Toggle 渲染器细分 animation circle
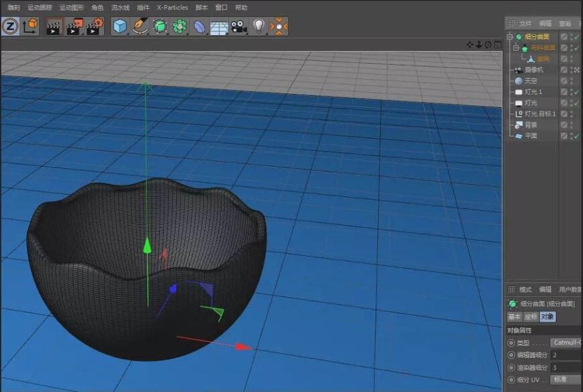Image resolution: width=583 pixels, height=392 pixels. pos(511,367)
